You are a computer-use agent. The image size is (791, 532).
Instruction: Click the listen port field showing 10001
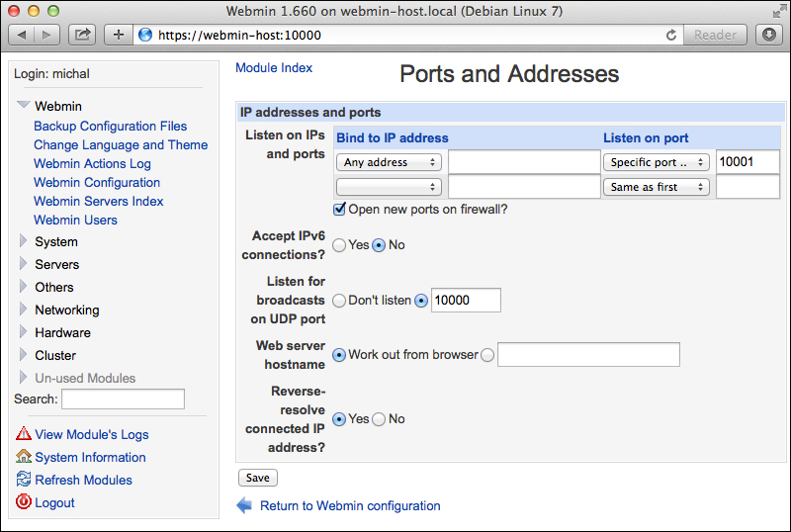click(x=747, y=162)
